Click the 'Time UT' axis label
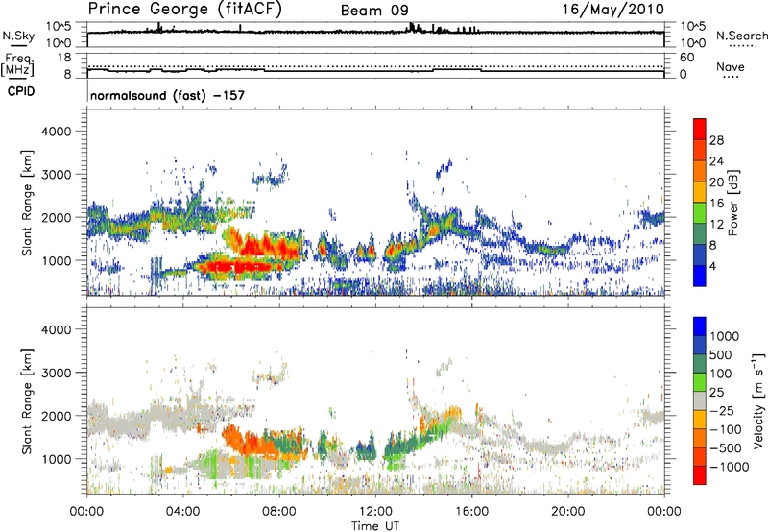The width and height of the screenshot is (768, 532). point(375,526)
